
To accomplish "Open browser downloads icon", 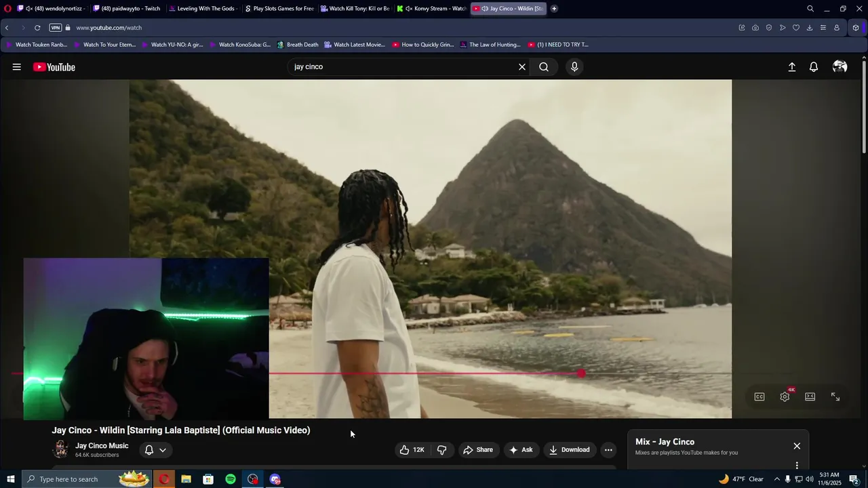I will pyautogui.click(x=810, y=28).
